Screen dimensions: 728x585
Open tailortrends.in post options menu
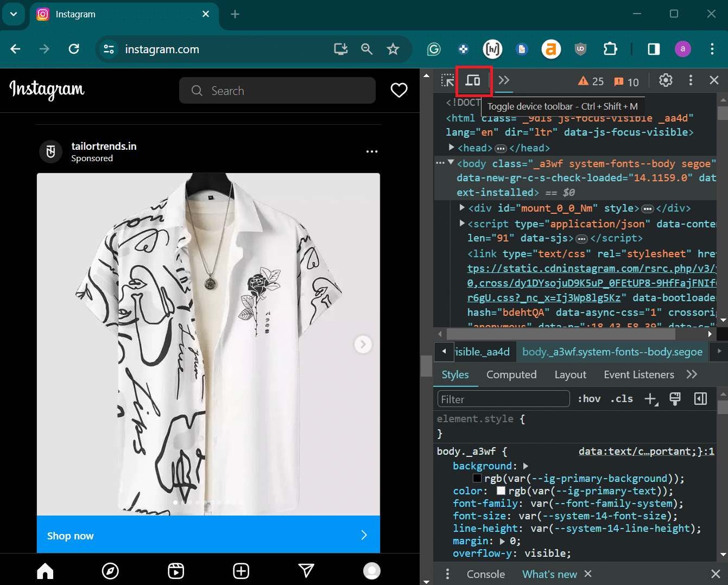coord(372,151)
